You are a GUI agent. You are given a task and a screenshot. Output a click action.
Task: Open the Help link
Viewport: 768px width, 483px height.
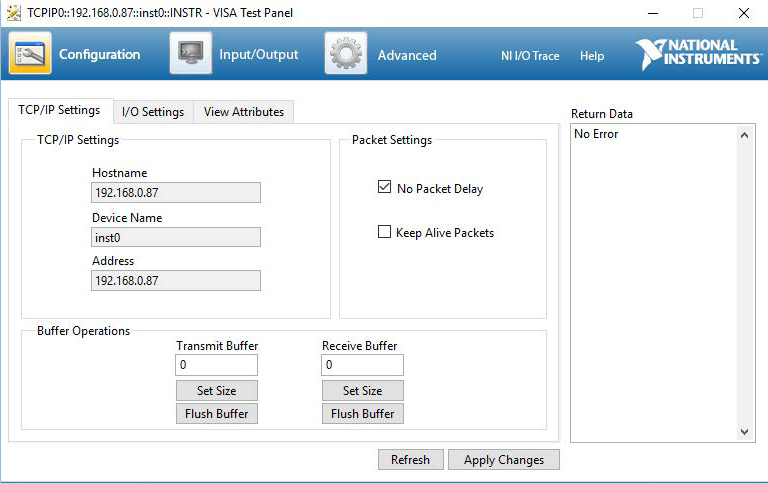click(x=592, y=56)
